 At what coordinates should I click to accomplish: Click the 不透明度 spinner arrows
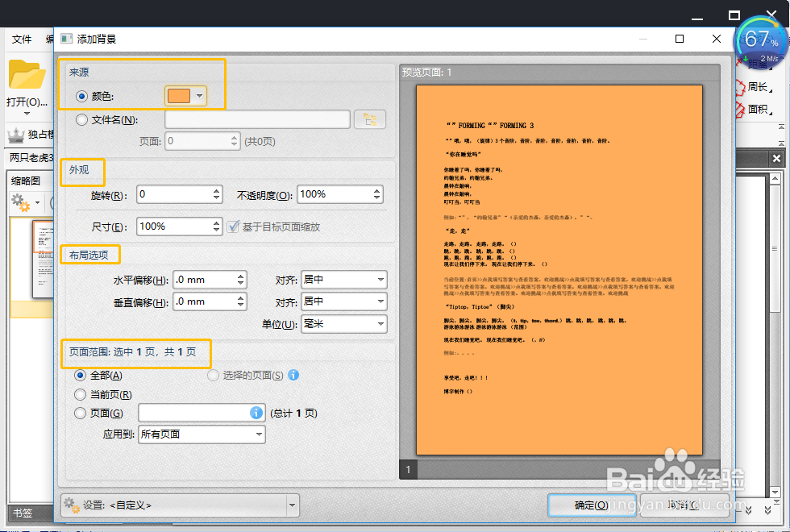tap(377, 194)
